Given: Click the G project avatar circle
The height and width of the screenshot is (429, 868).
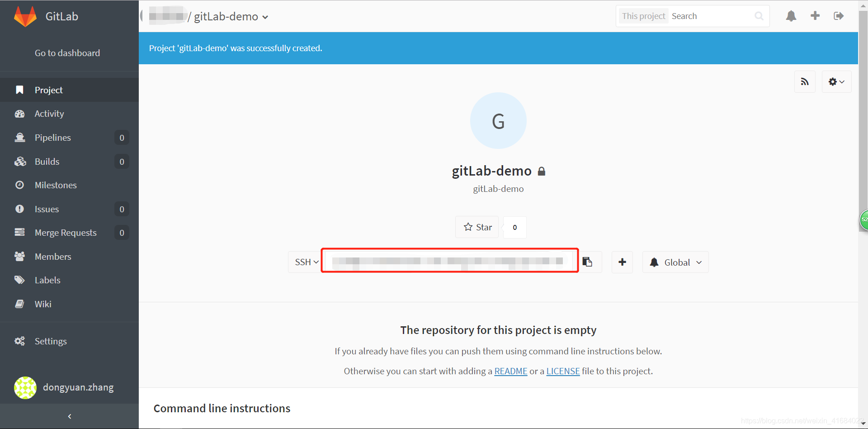Looking at the screenshot, I should [x=498, y=121].
